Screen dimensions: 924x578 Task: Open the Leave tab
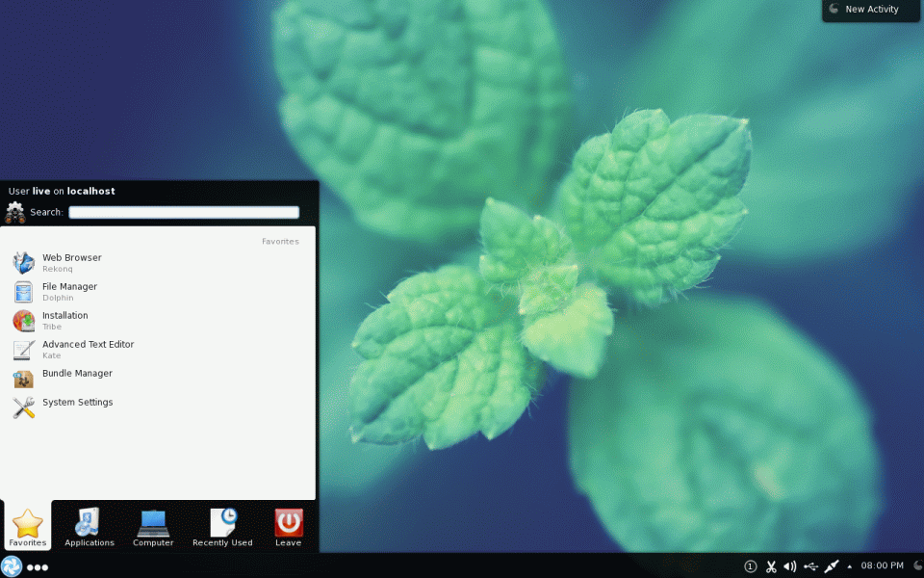(288, 527)
